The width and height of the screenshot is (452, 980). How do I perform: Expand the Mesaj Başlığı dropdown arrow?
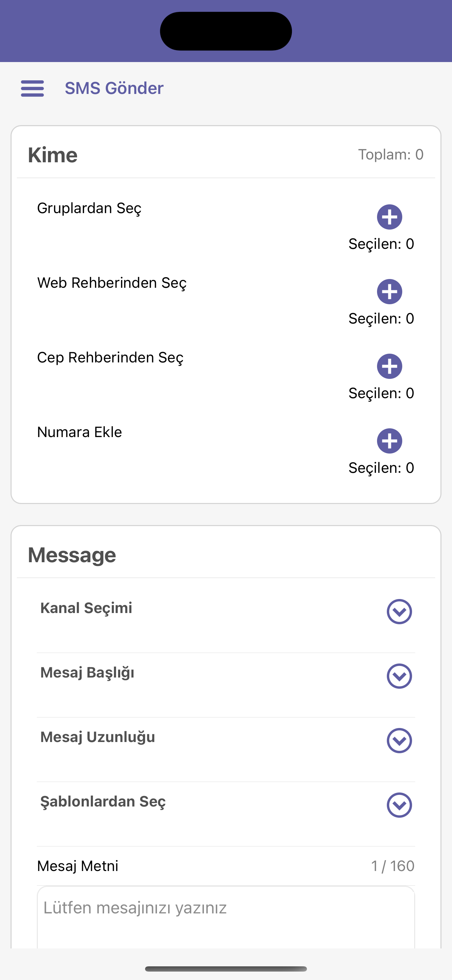pos(399,676)
